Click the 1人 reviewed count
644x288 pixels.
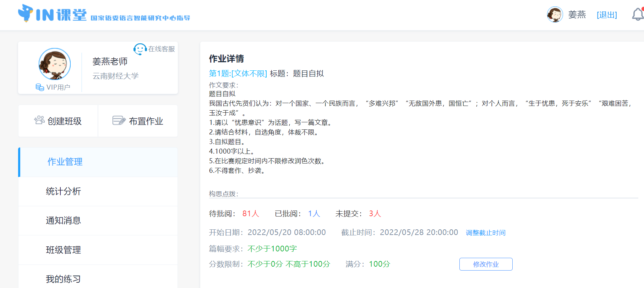tap(314, 214)
